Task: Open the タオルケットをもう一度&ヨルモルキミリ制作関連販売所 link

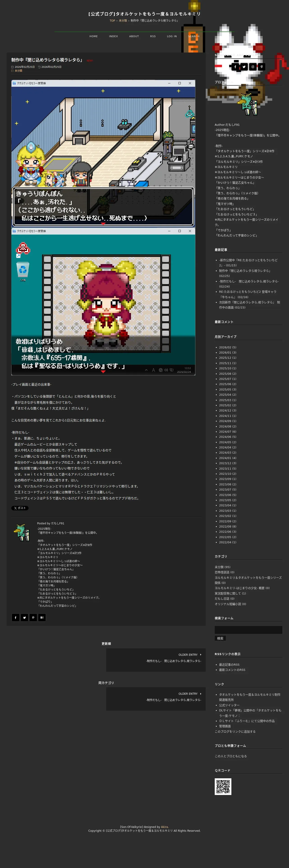Action: (250, 697)
